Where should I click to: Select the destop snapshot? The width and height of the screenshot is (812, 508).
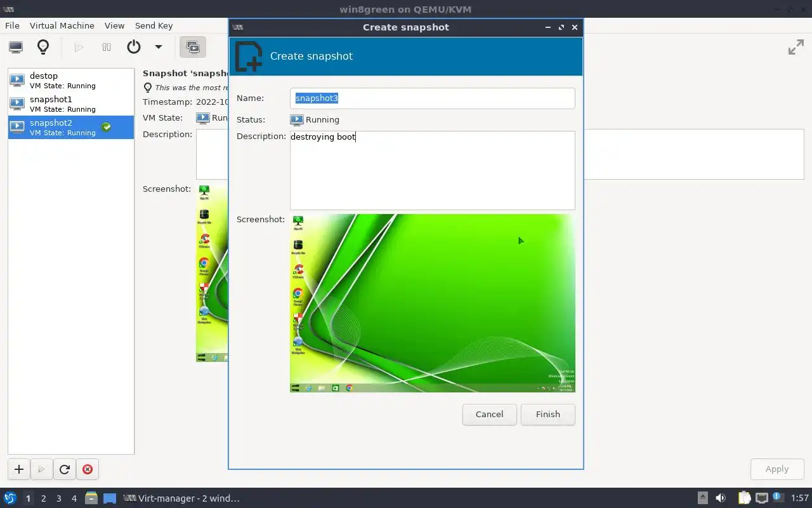point(71,80)
